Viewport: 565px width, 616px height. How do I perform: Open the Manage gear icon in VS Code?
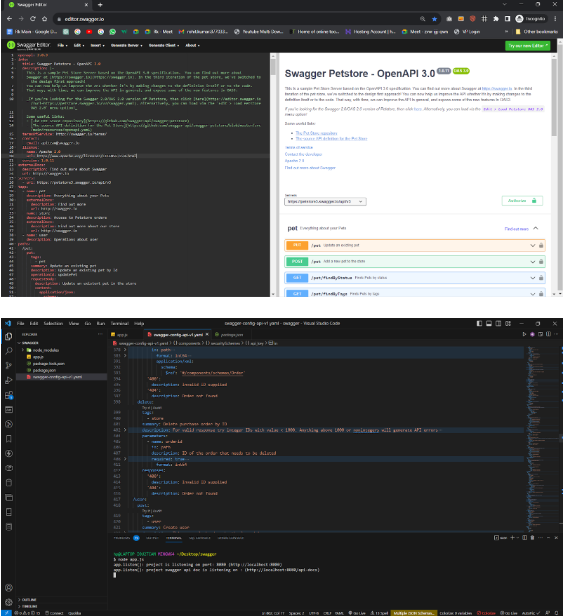[8, 602]
